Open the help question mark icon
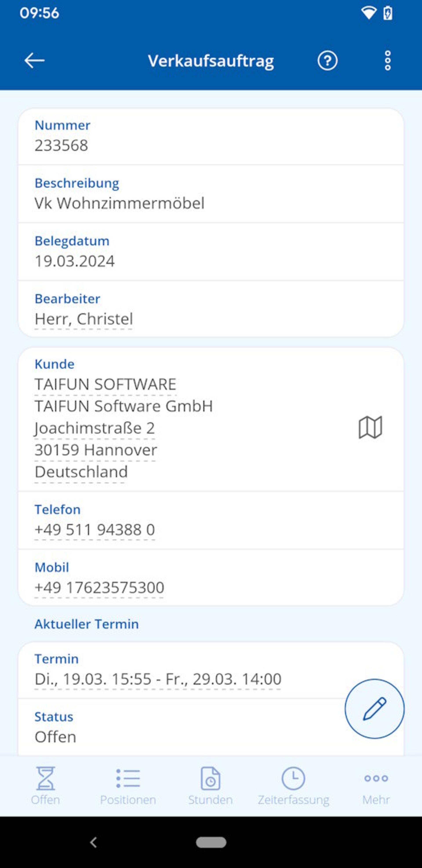This screenshot has width=422, height=868. pyautogui.click(x=327, y=61)
